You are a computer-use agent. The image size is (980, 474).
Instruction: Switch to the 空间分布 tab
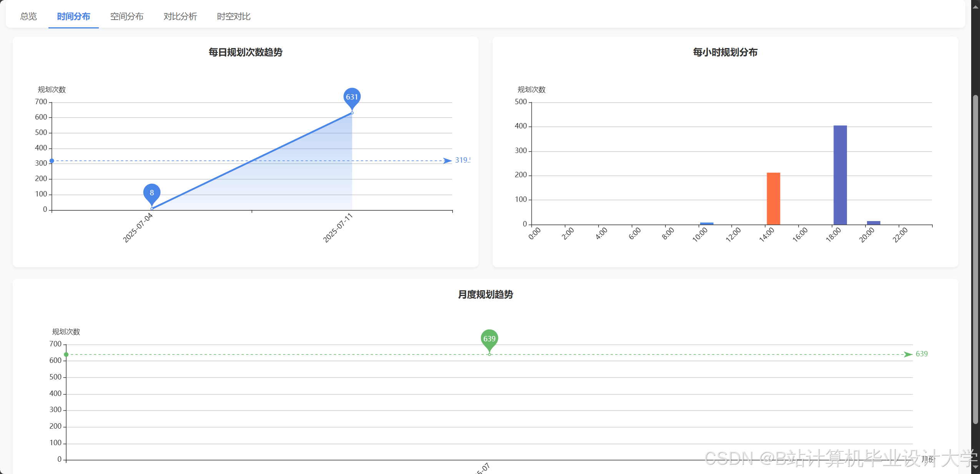click(x=127, y=17)
